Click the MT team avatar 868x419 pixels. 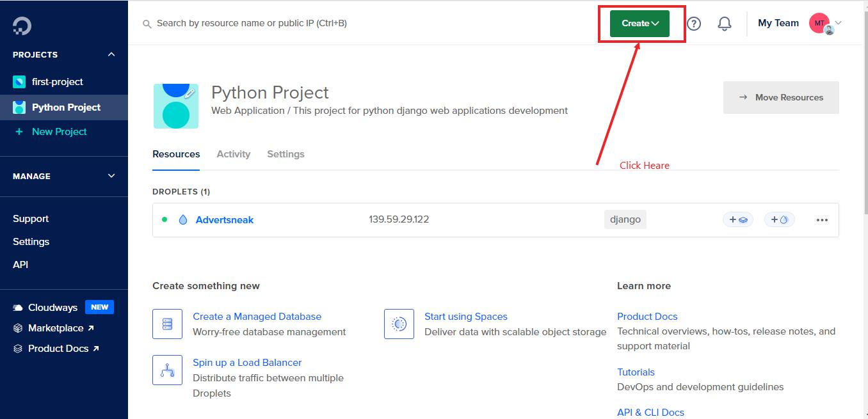(x=819, y=23)
